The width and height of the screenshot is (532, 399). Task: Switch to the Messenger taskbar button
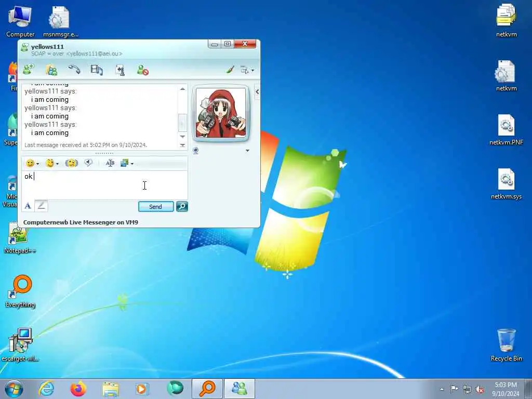tap(239, 389)
